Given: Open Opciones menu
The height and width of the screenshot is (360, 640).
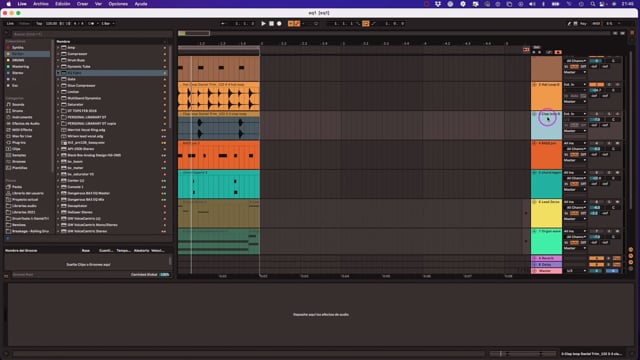Looking at the screenshot, I should click(x=118, y=4).
